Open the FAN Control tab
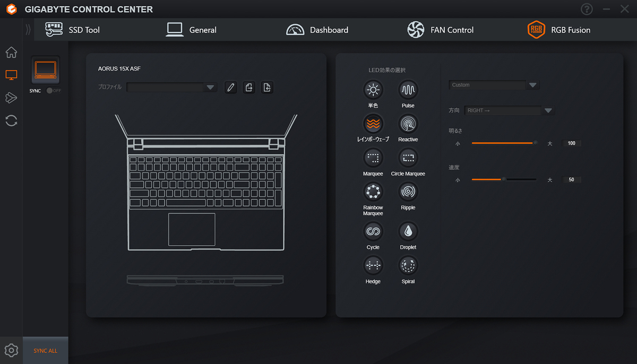 440,30
